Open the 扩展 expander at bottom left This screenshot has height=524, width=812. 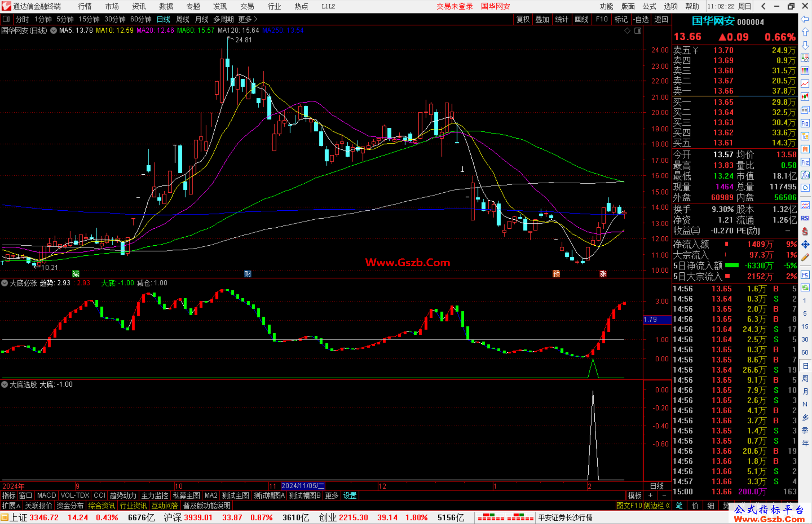(x=11, y=506)
